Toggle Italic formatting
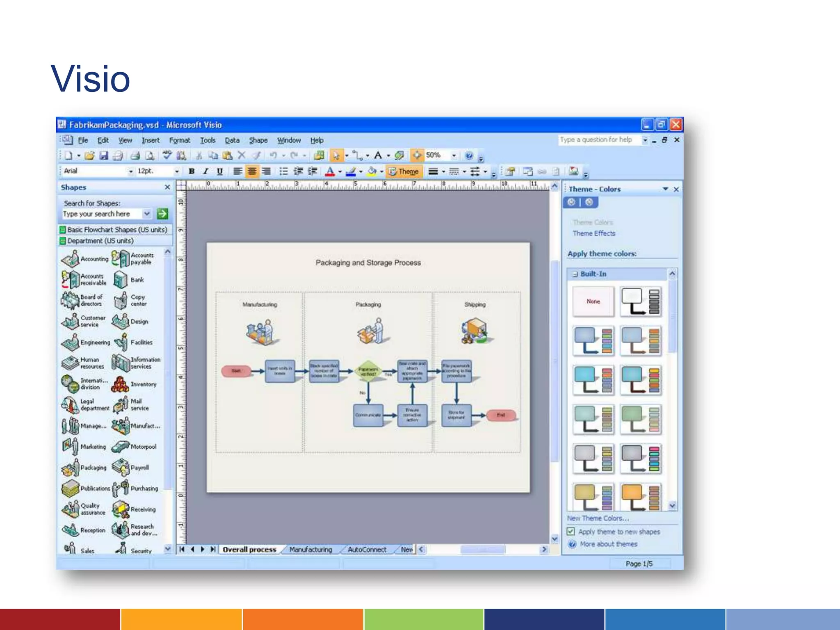 coord(205,171)
